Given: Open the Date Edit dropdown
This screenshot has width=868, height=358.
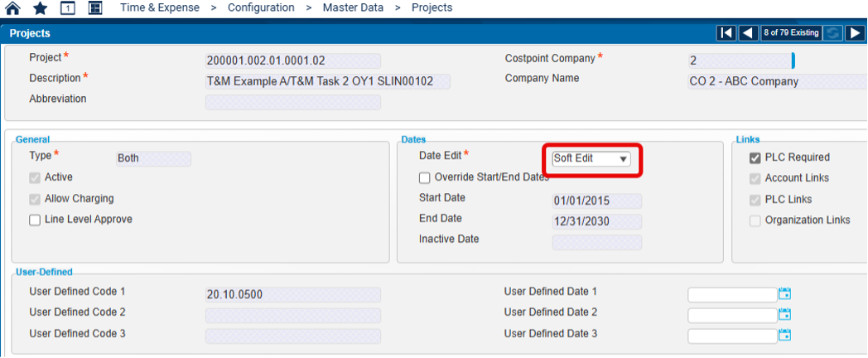Looking at the screenshot, I should [x=591, y=158].
